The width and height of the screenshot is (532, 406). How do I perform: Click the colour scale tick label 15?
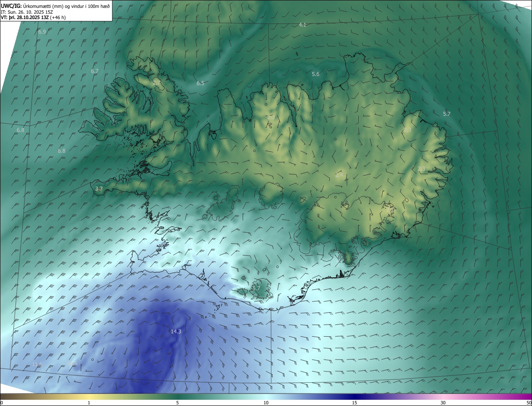coord(355,403)
